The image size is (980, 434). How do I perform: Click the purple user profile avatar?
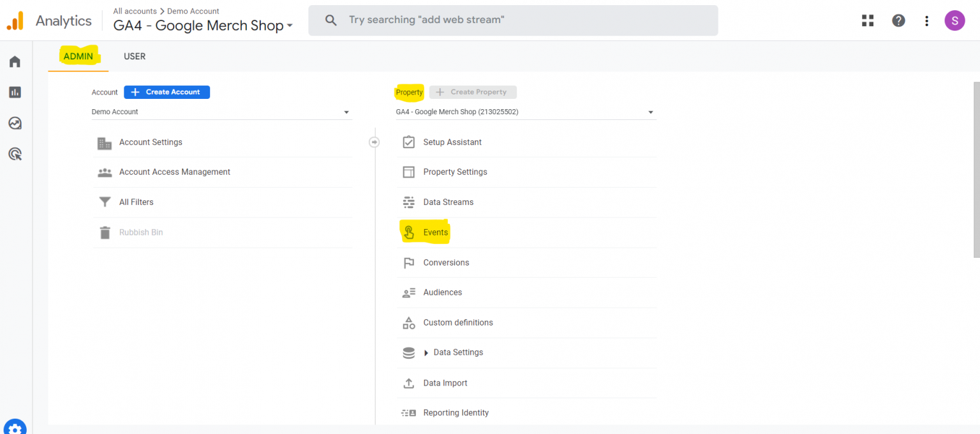tap(954, 20)
